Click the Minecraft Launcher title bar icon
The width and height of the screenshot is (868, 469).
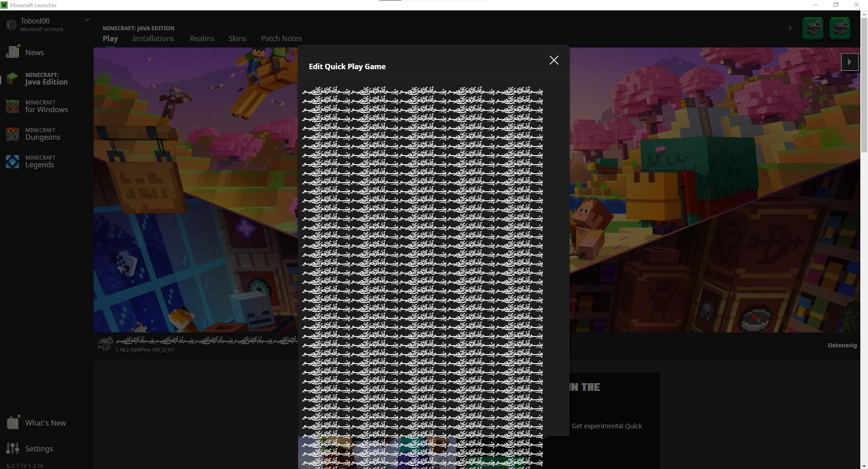click(x=5, y=5)
